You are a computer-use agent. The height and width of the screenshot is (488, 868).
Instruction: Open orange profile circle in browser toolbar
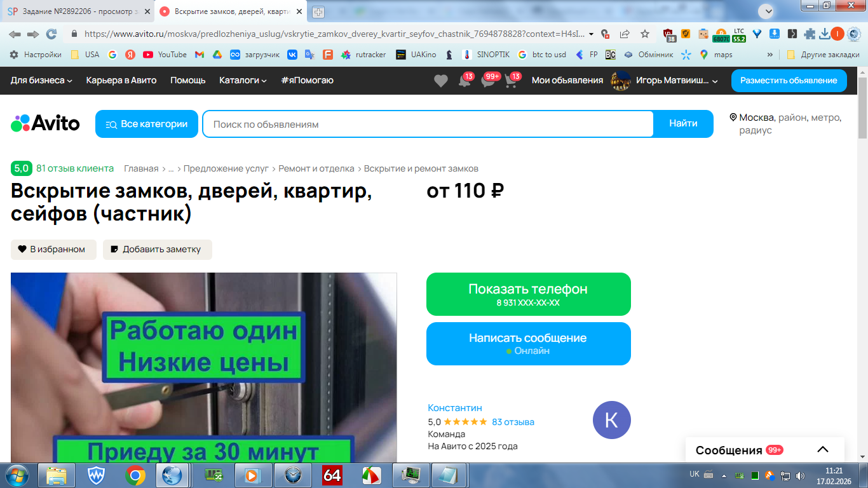[837, 34]
